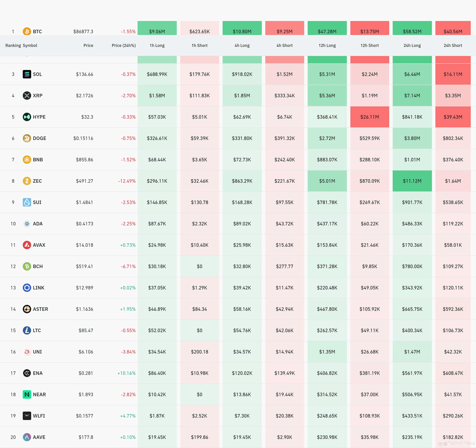Click the XRP coin icon
The width and height of the screenshot is (476, 448).
[x=27, y=96]
